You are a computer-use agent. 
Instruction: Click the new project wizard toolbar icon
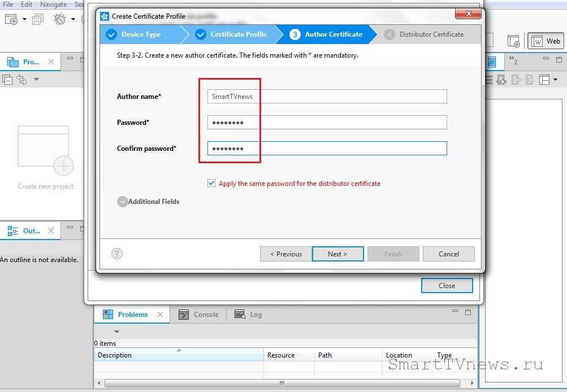coord(11,20)
